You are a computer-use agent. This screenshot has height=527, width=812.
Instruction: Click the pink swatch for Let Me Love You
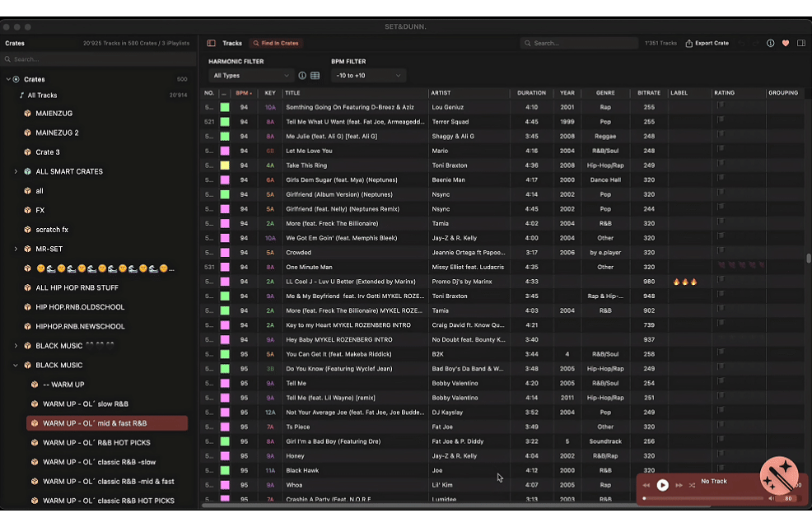(x=225, y=152)
